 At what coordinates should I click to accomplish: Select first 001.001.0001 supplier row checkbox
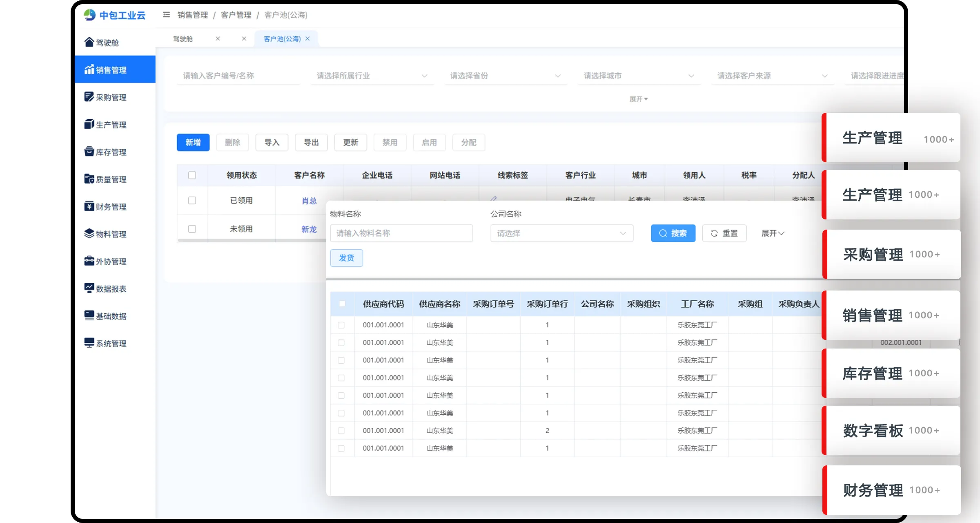click(x=341, y=325)
